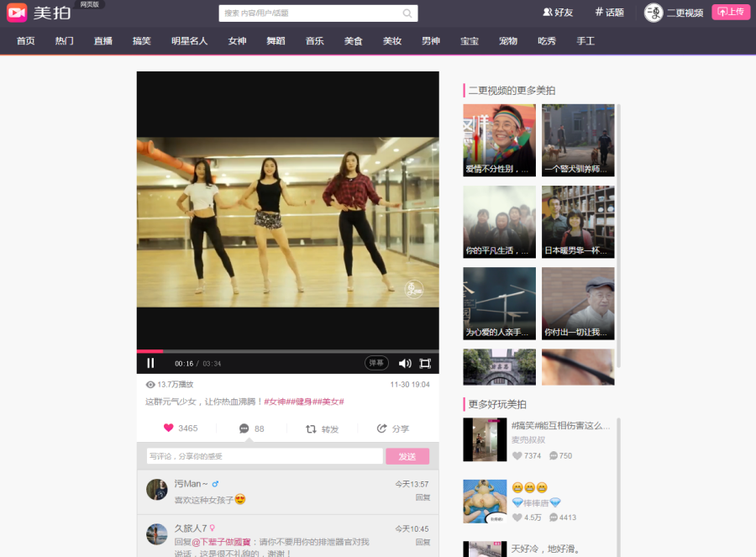Click the 天好冷，地好滑。 video title
The width and height of the screenshot is (756, 557).
(x=545, y=549)
